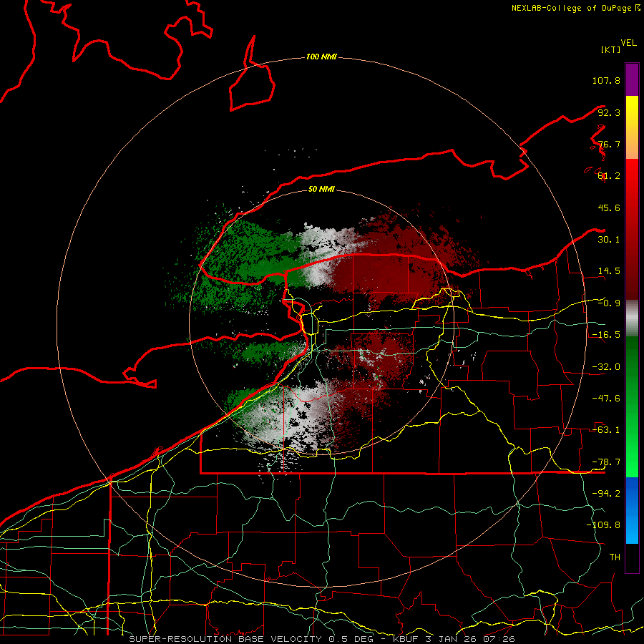
Task: Click the -16.5 velocity legend value
Action: pyautogui.click(x=606, y=335)
